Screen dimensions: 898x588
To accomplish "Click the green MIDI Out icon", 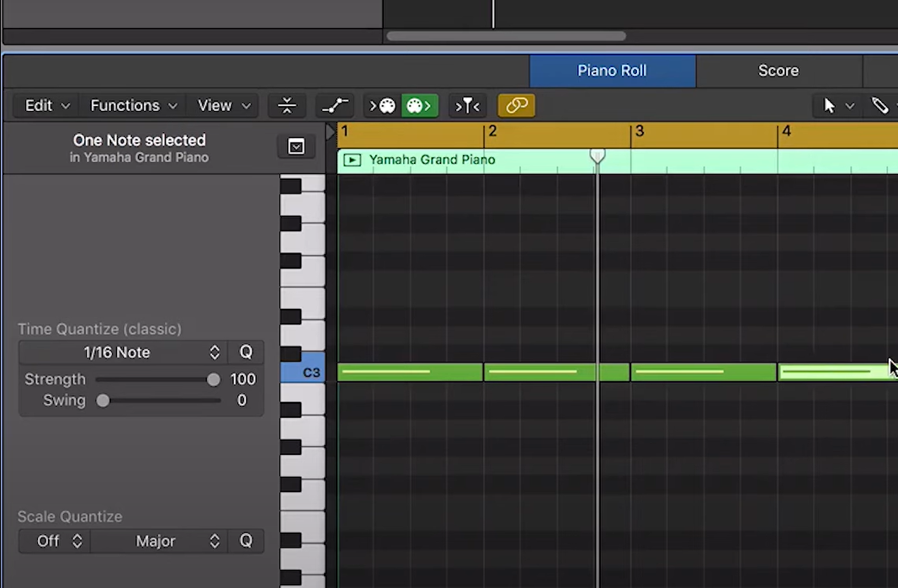I will click(419, 105).
